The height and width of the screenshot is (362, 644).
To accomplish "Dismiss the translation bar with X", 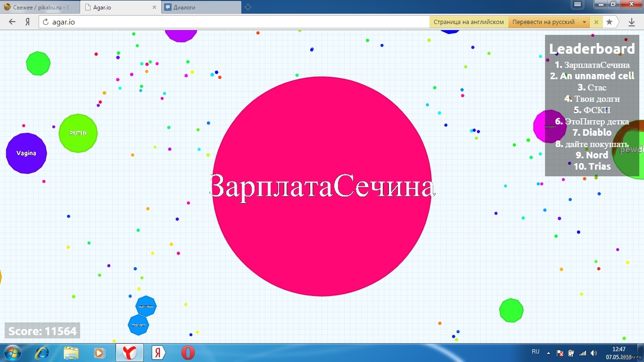I will click(596, 22).
